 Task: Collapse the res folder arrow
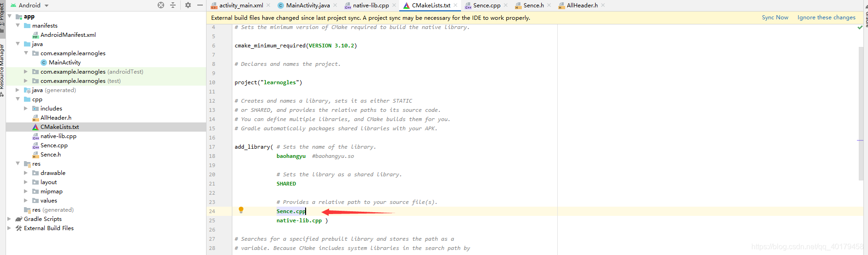pos(18,163)
